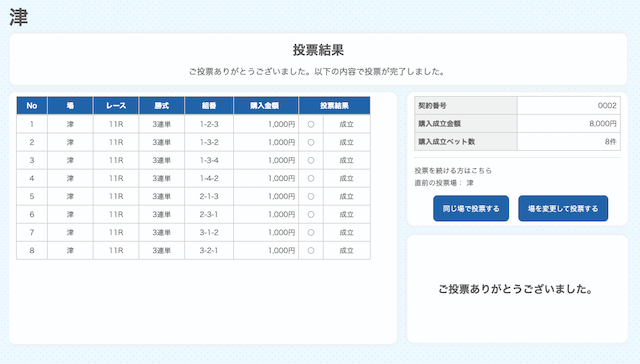Viewport: 640px width, 364px height.
Task: Click the 購入成立金額 label
Action: pos(440,124)
